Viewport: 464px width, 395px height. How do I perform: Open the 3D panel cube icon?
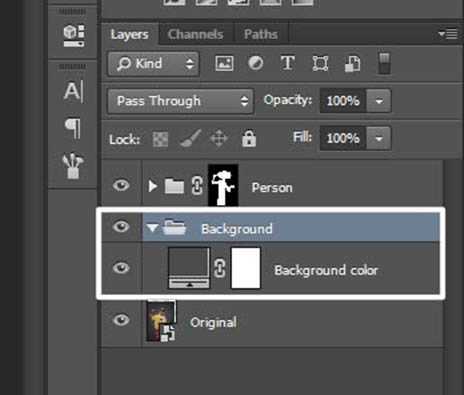point(74,35)
